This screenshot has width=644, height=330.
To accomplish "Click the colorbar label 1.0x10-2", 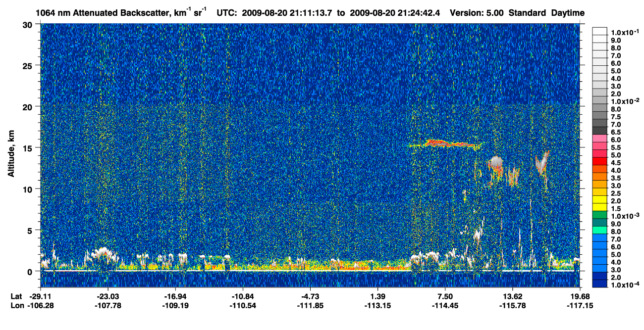I will tap(624, 101).
